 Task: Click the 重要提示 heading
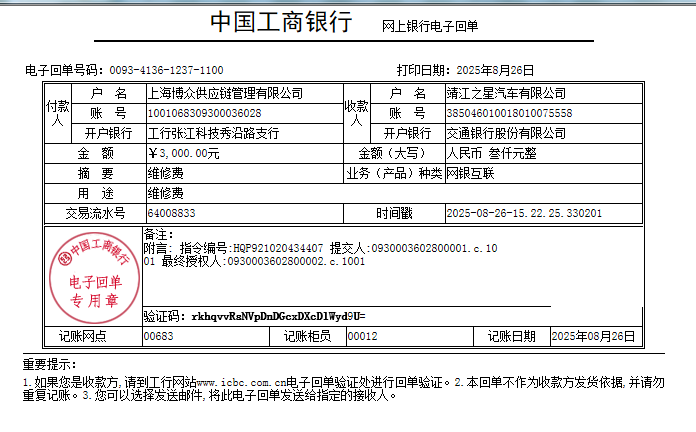pyautogui.click(x=49, y=364)
